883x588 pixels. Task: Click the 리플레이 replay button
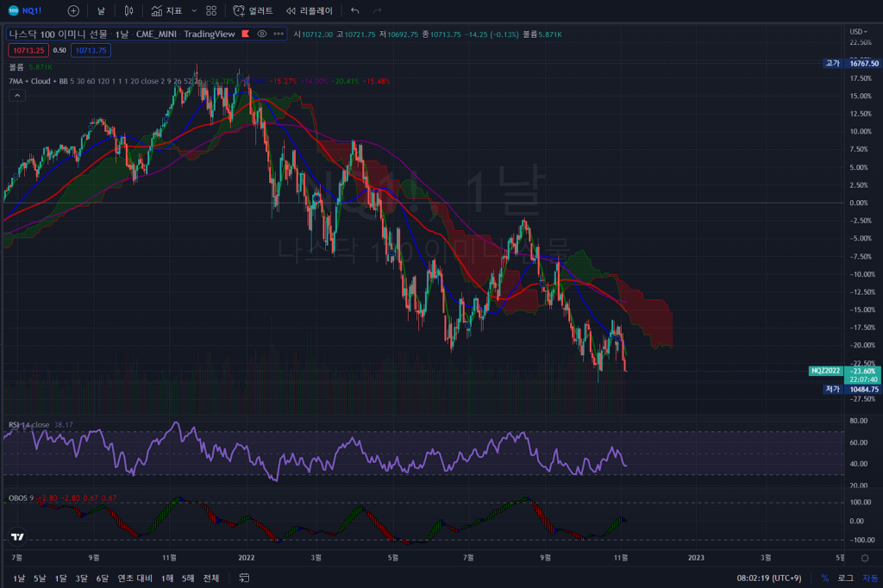point(309,11)
